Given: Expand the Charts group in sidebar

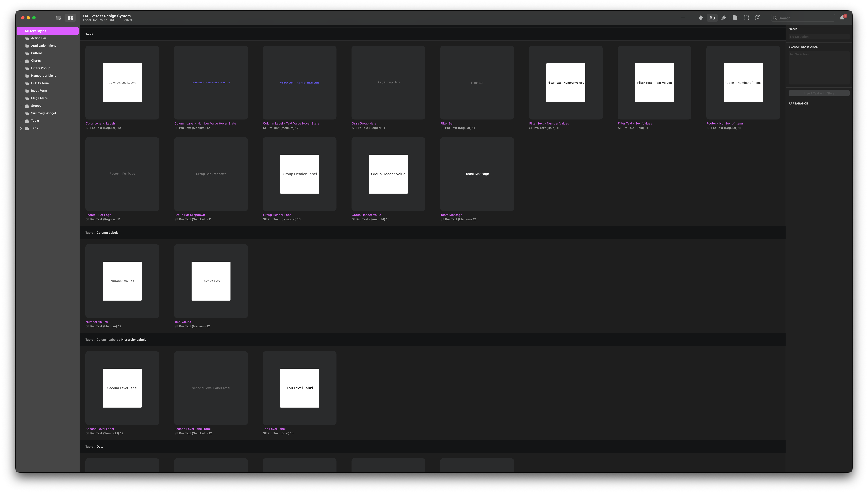Looking at the screenshot, I should coord(21,61).
